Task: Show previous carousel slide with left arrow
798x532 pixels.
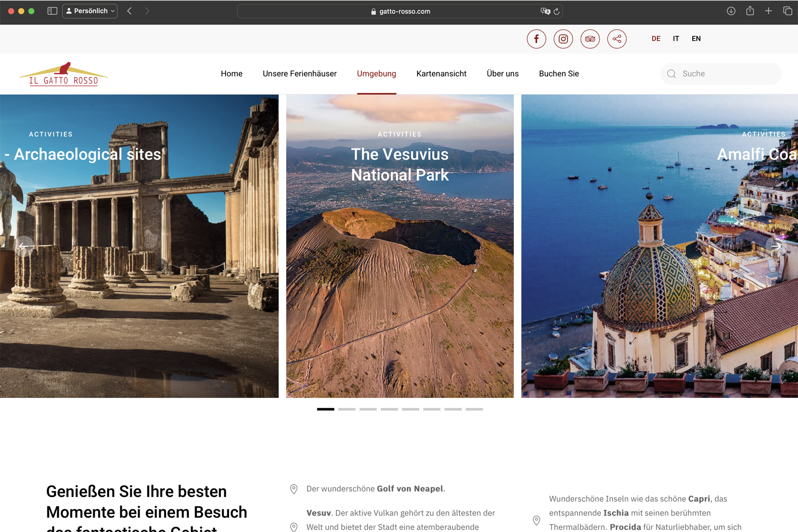Action: (x=23, y=246)
